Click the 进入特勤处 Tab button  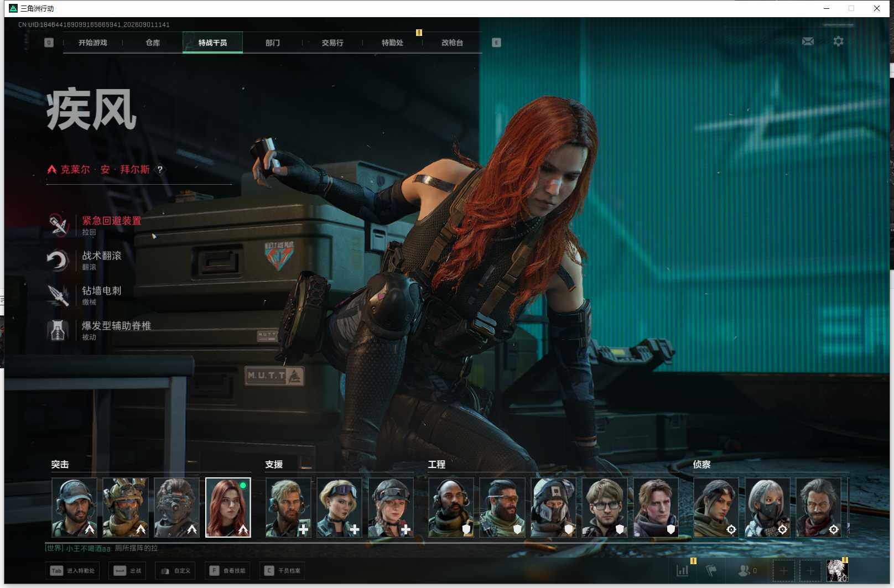pos(72,571)
